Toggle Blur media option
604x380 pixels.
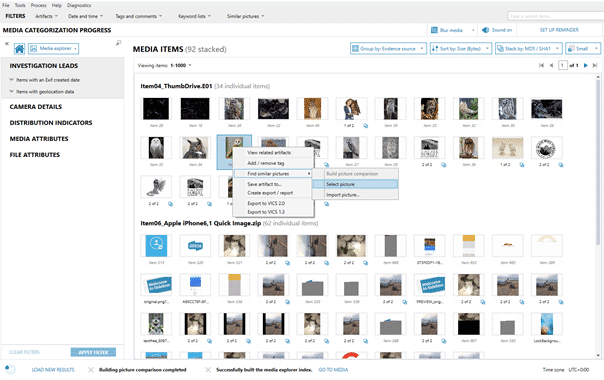tap(452, 30)
